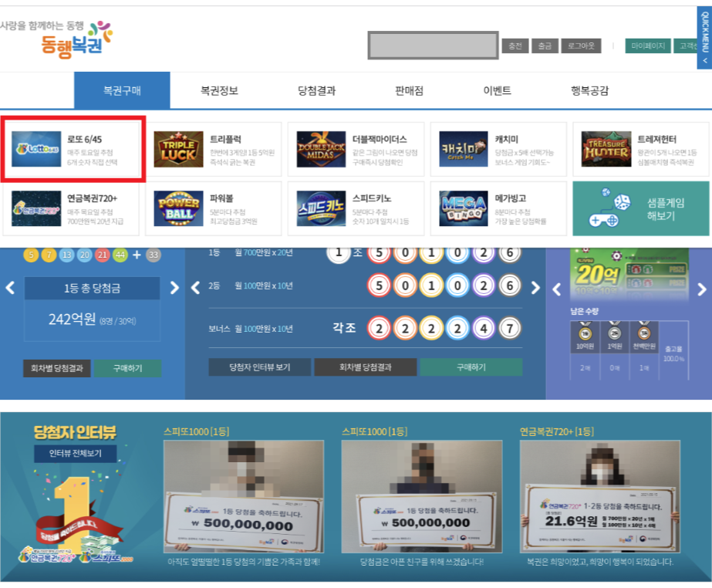
Task: Expand the QUICK MENU side tab
Action: click(x=704, y=38)
